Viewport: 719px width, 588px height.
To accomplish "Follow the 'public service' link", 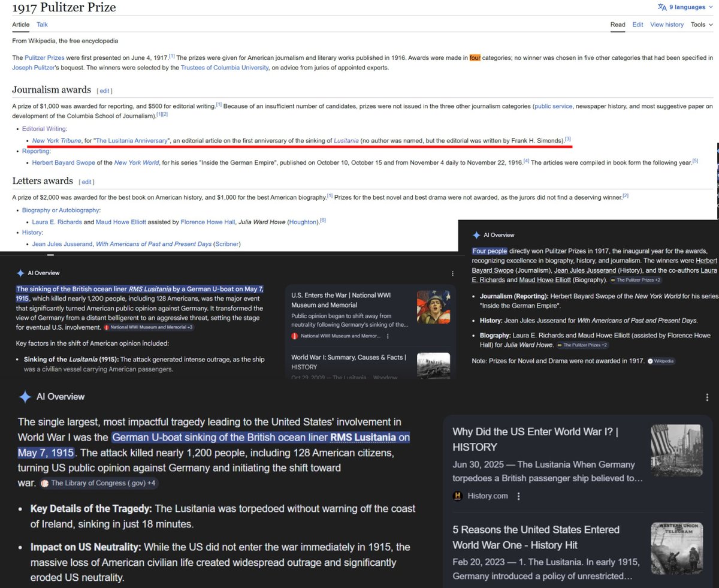I will click(x=553, y=105).
